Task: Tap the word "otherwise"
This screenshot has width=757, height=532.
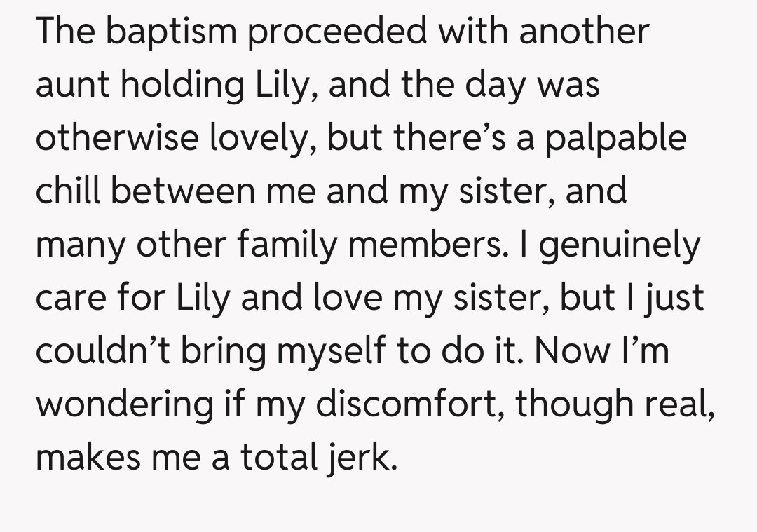Action: point(117,139)
